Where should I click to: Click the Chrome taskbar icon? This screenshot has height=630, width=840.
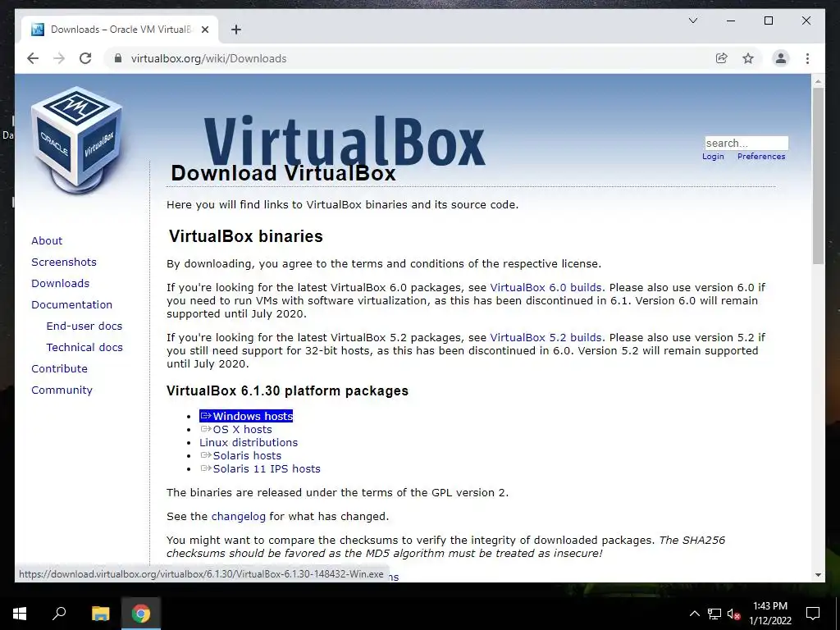(x=141, y=614)
